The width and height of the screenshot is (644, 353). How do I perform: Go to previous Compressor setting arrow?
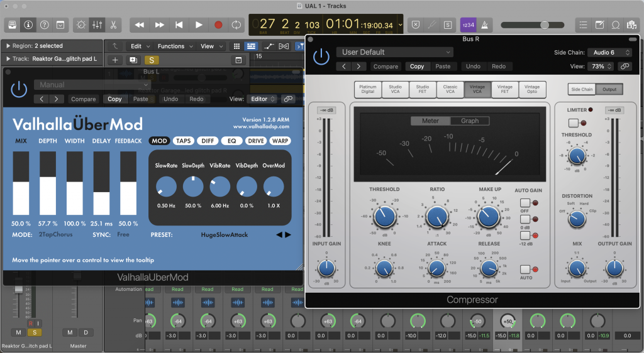click(344, 67)
